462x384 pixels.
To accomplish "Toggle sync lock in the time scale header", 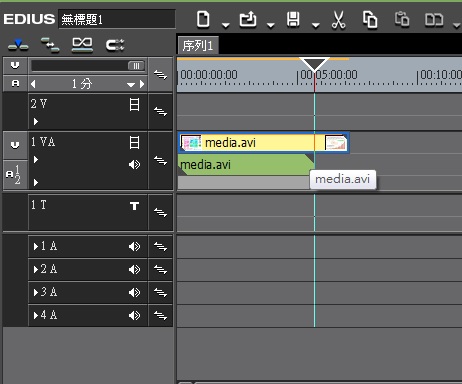I will pyautogui.click(x=160, y=75).
